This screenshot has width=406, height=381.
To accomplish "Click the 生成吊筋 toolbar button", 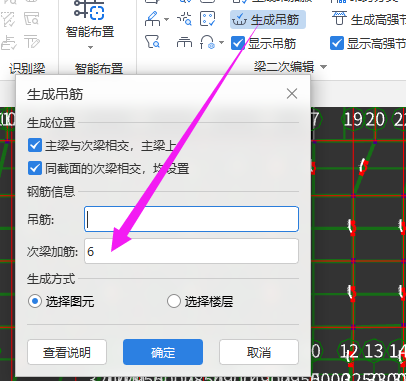I will pos(268,20).
